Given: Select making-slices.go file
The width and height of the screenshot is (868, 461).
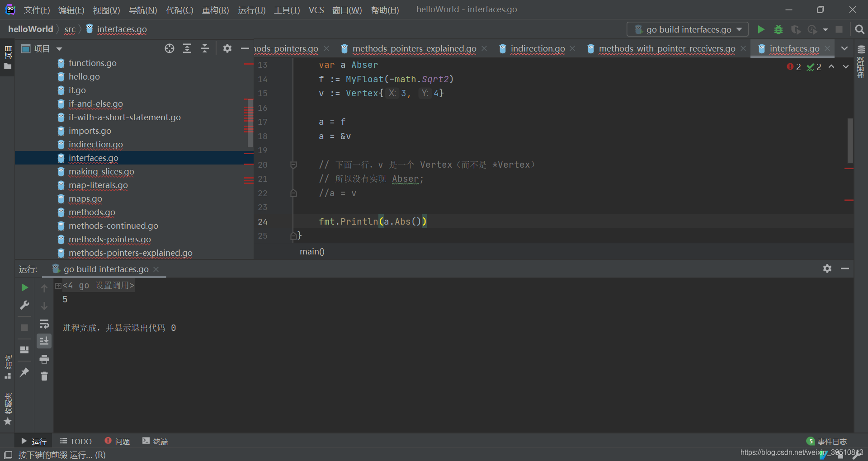Looking at the screenshot, I should 101,171.
